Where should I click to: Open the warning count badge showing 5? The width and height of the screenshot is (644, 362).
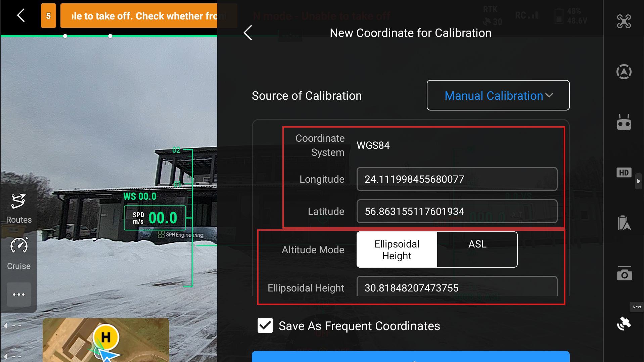click(48, 16)
